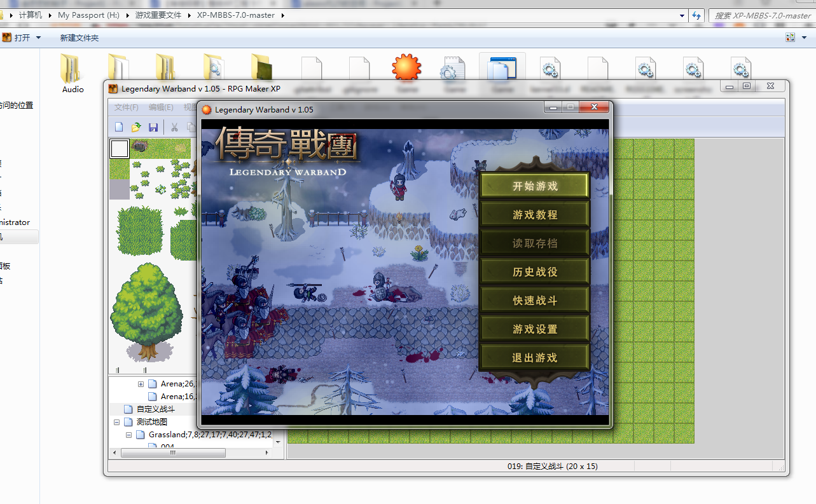Click the highlighted window-shaped file icon in Explorer

point(502,68)
